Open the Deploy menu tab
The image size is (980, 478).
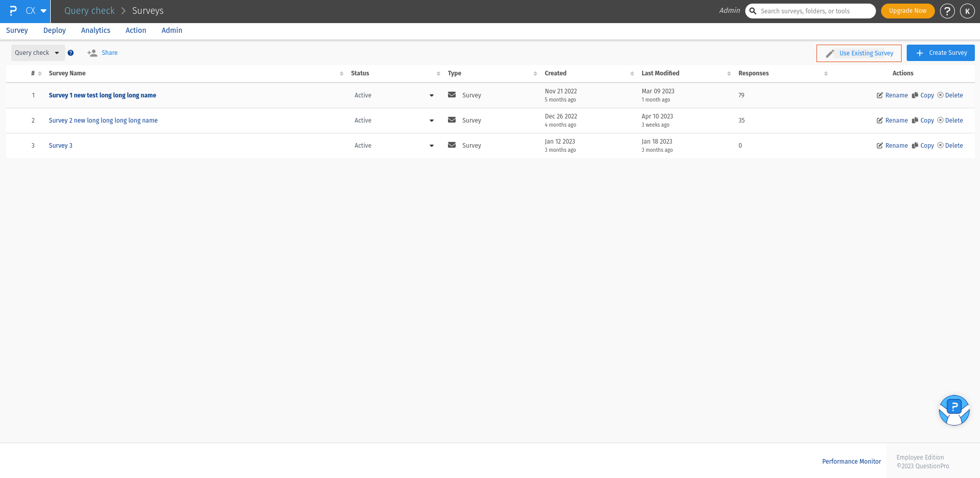54,30
